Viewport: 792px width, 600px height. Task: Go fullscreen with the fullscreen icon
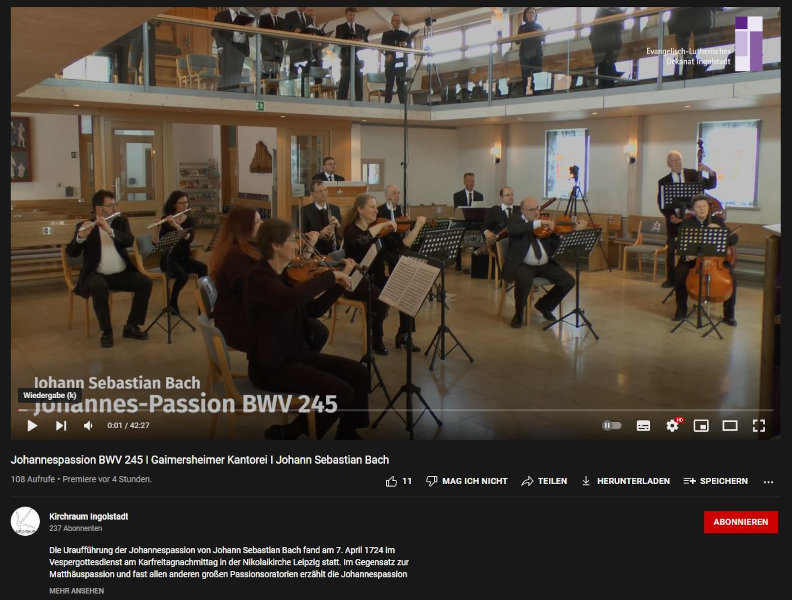pos(759,426)
